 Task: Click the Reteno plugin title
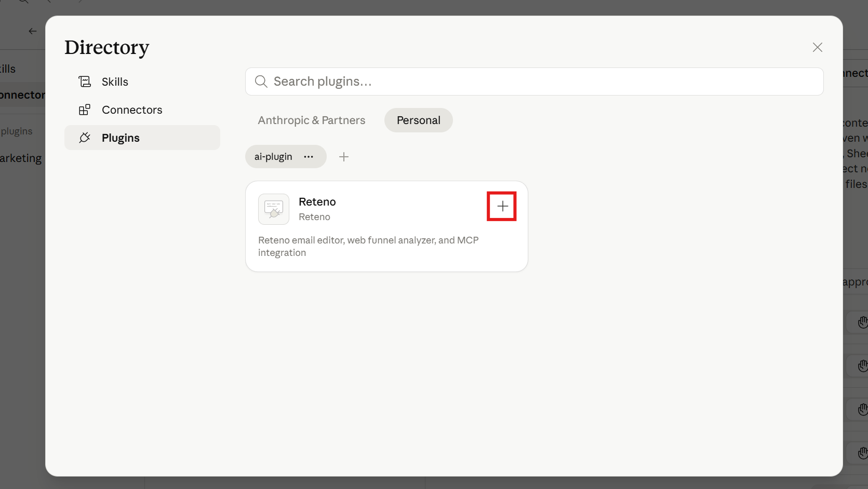317,201
